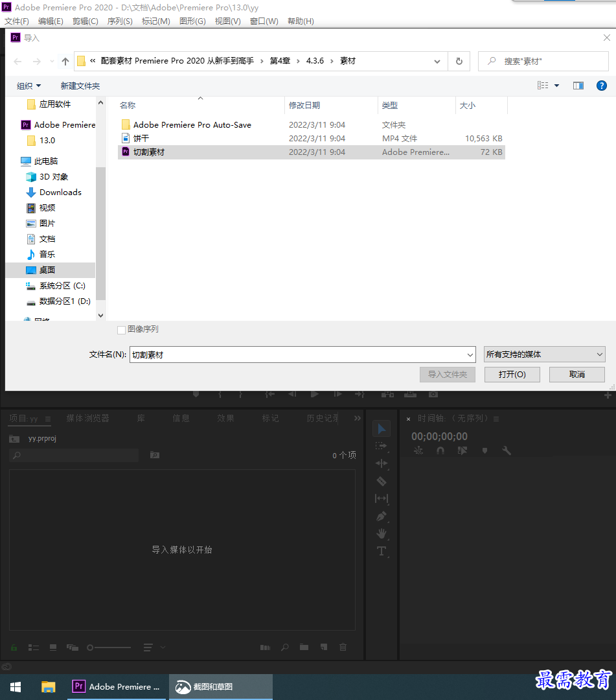
Task: Click the 打开(O) button
Action: pos(512,375)
